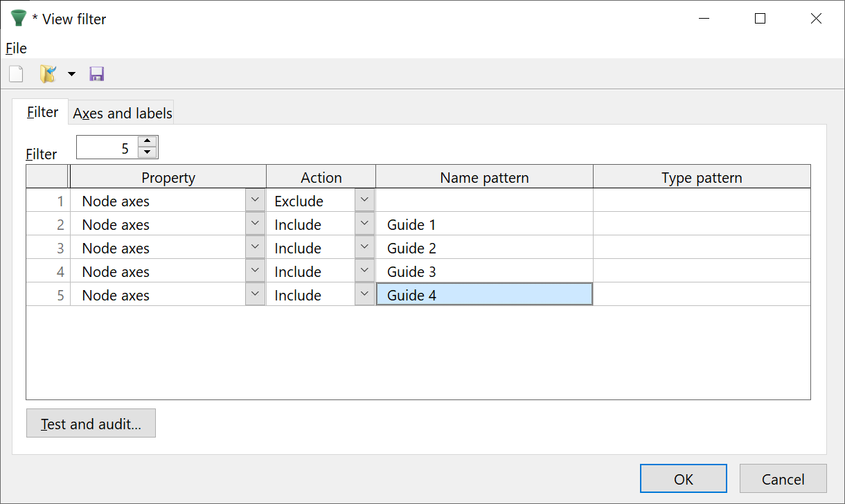The width and height of the screenshot is (845, 504).
Task: Decrease the Filter count with down arrow
Action: click(x=148, y=152)
